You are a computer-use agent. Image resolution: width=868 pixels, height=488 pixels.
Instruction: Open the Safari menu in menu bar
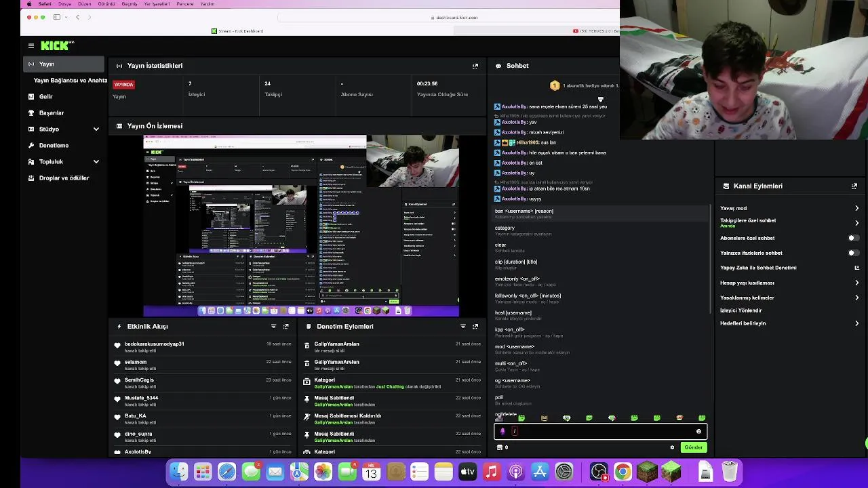(45, 4)
